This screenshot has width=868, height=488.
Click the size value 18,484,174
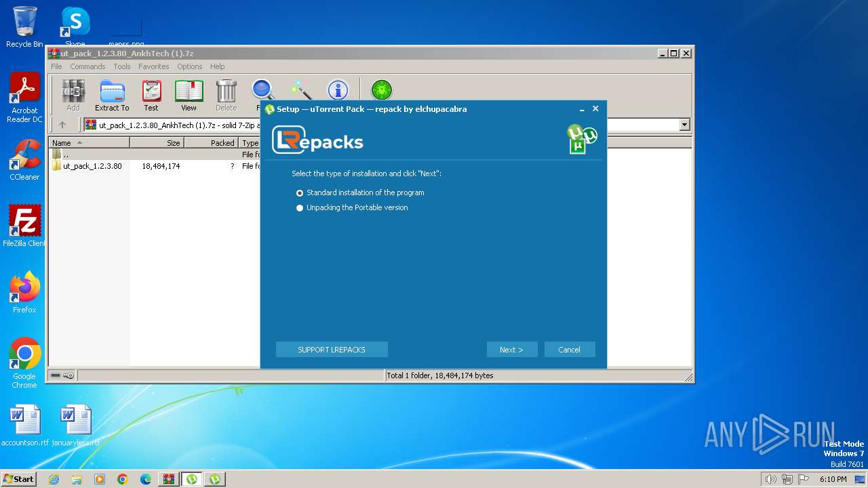[161, 166]
